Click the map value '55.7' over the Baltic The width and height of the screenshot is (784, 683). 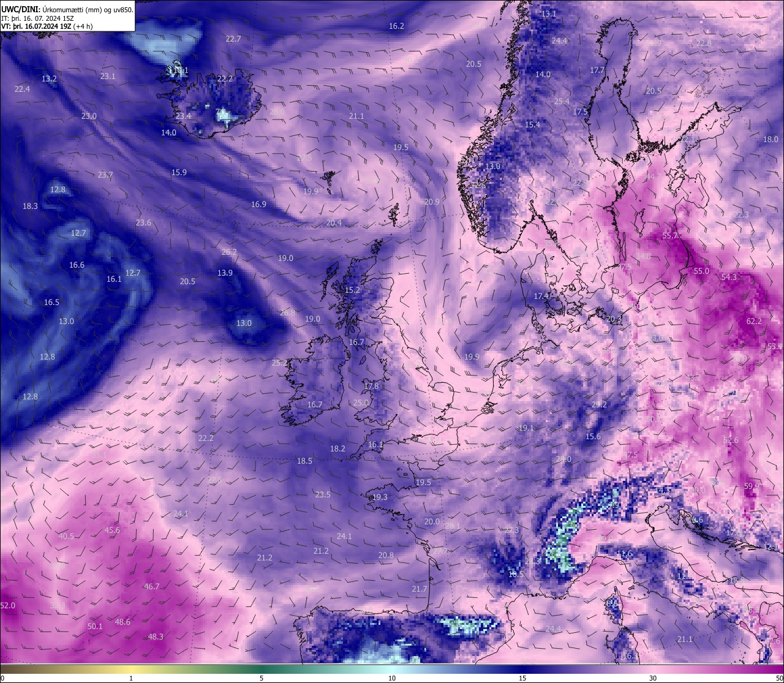pos(670,235)
